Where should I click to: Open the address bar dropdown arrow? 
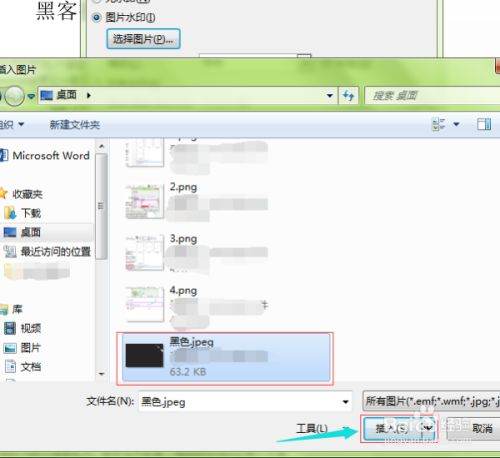pyautogui.click(x=330, y=96)
